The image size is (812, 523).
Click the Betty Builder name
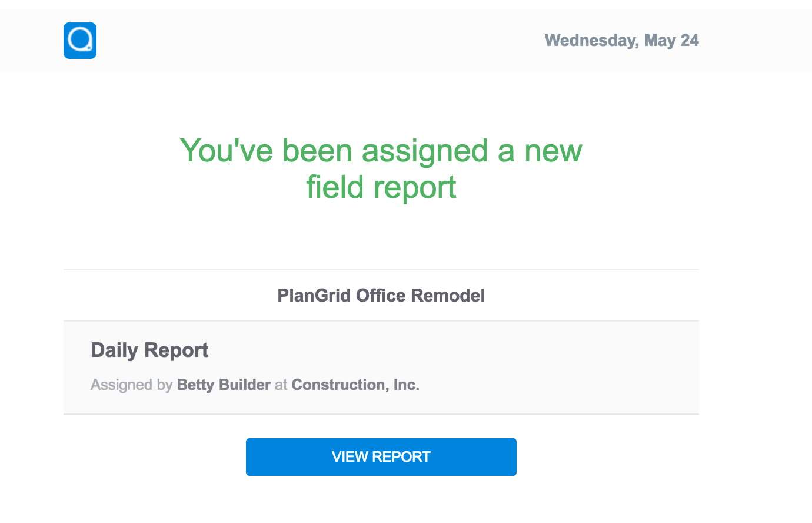224,385
